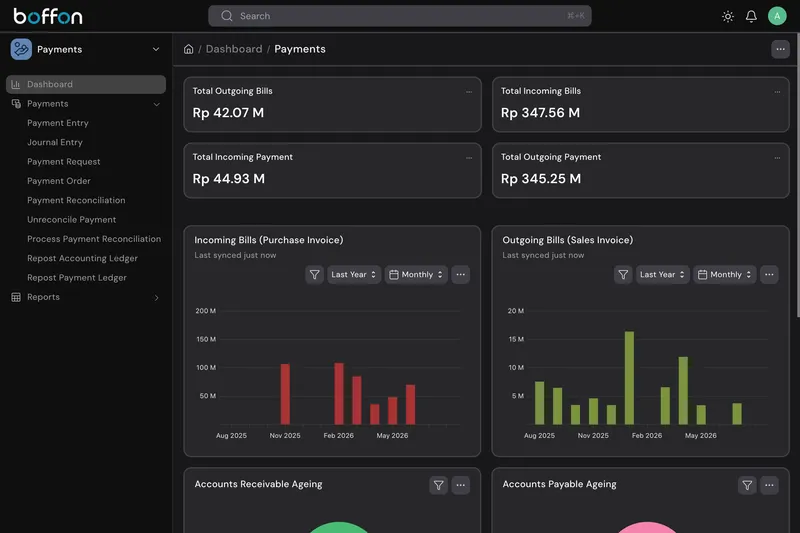Open the user avatar menu
800x533 pixels.
777,16
